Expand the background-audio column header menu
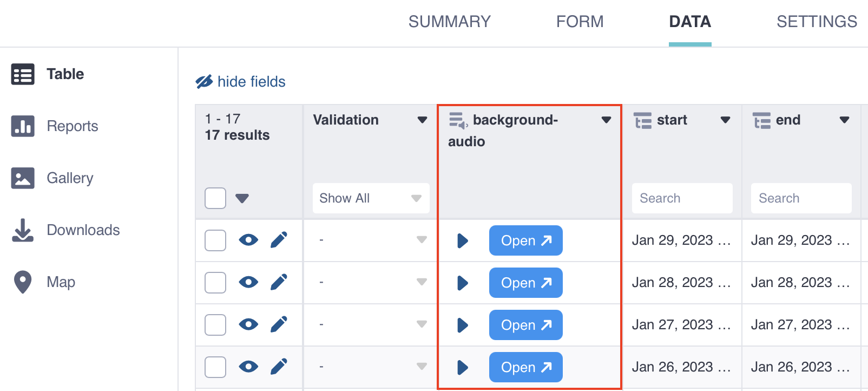Image resolution: width=868 pixels, height=391 pixels. [x=606, y=120]
